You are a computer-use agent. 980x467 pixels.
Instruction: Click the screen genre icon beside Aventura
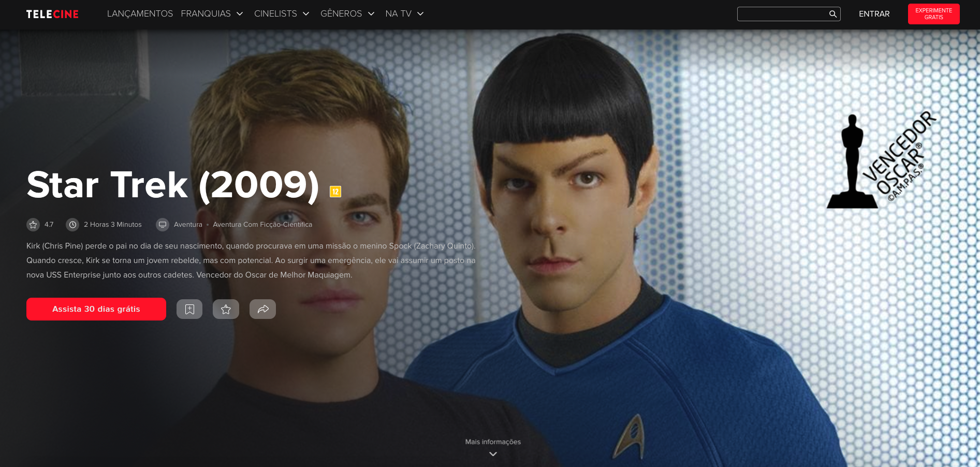(163, 225)
